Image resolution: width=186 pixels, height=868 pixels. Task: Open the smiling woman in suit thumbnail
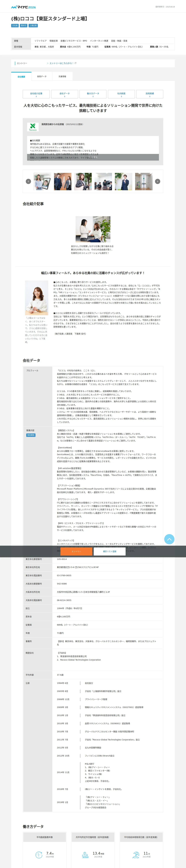click(83, 181)
